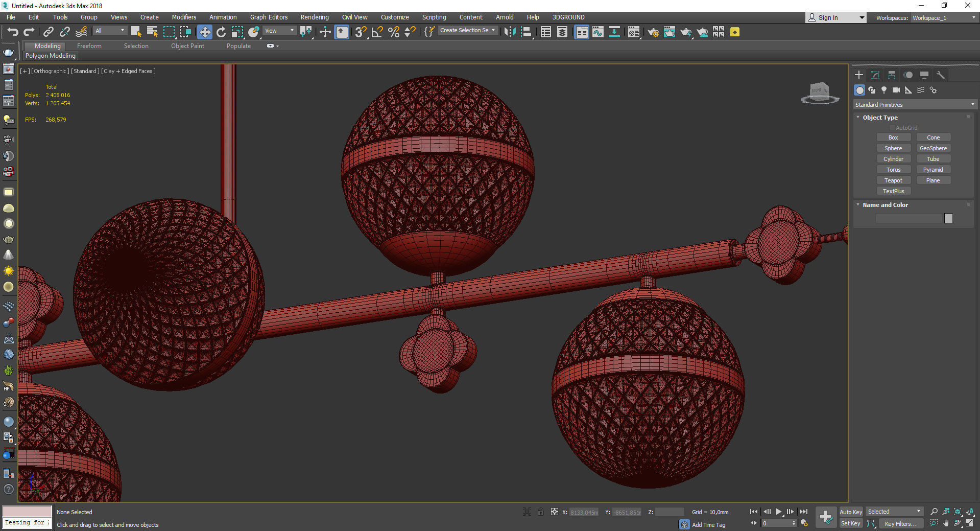980x531 pixels.
Task: Open the Create Selection Set dropdown
Action: tap(467, 30)
